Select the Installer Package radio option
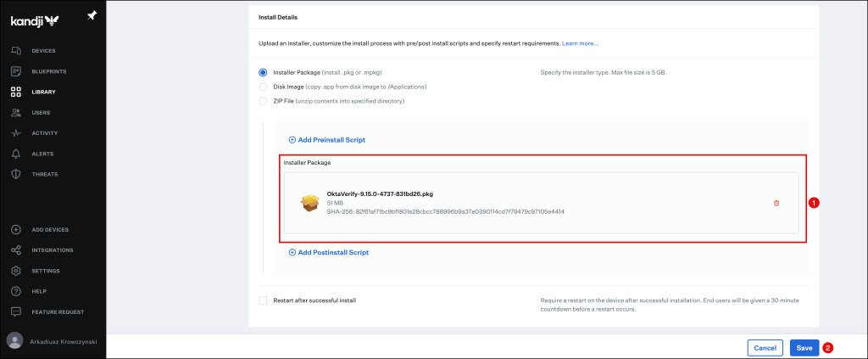This screenshot has height=359, width=868. tap(263, 72)
